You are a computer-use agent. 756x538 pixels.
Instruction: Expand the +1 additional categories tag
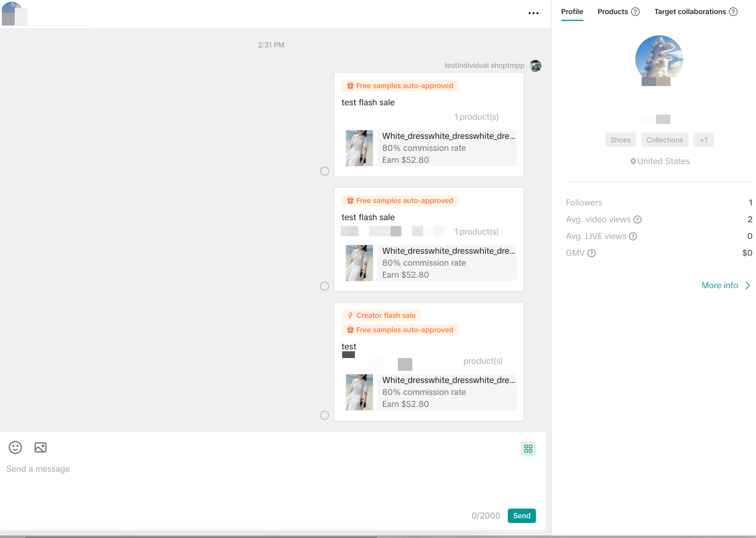tap(703, 140)
